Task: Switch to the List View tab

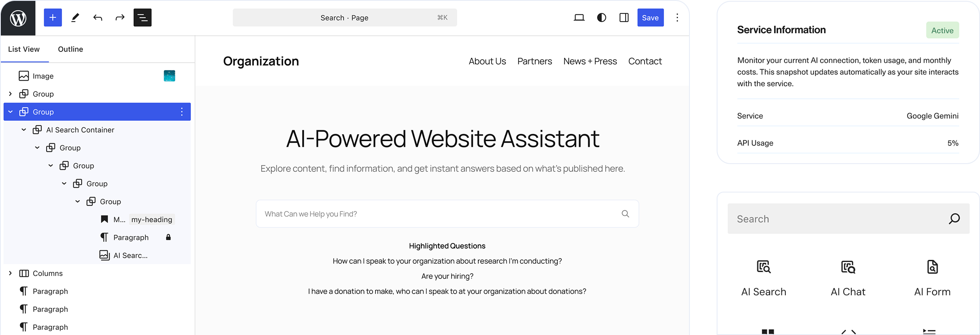Action: [x=24, y=49]
